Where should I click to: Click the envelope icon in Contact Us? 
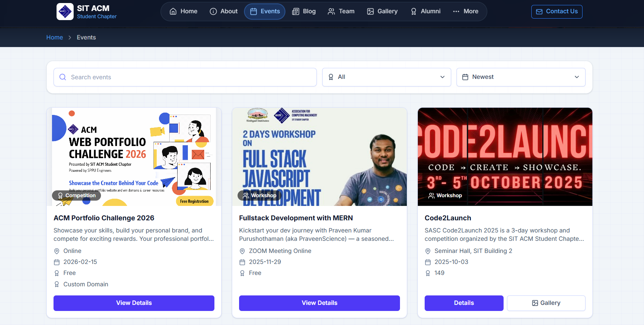(x=539, y=12)
